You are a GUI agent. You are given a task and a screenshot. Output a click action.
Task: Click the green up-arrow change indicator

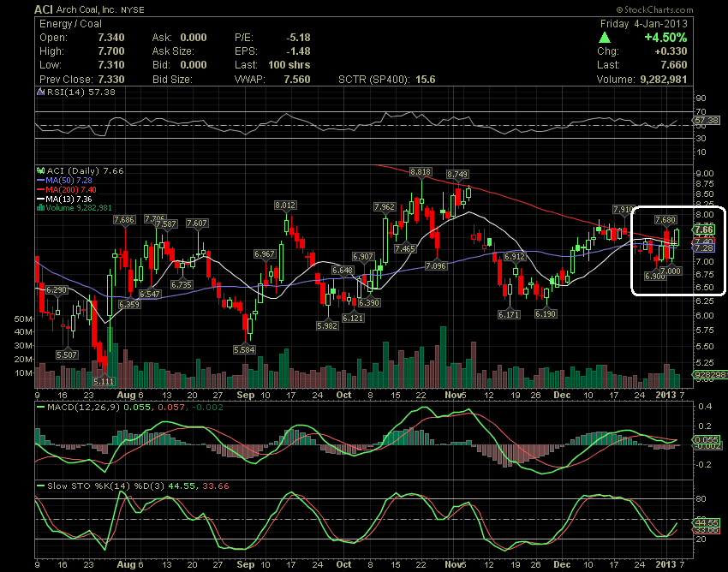tap(605, 38)
